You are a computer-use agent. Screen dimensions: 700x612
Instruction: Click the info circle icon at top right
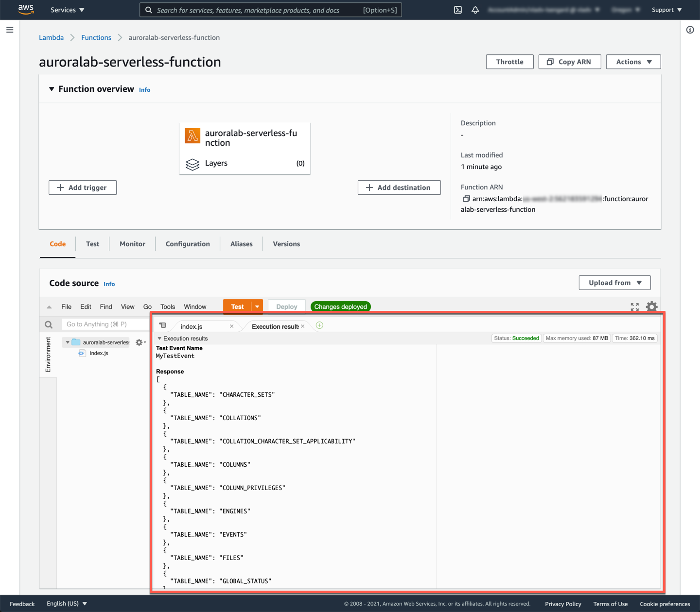(x=690, y=30)
